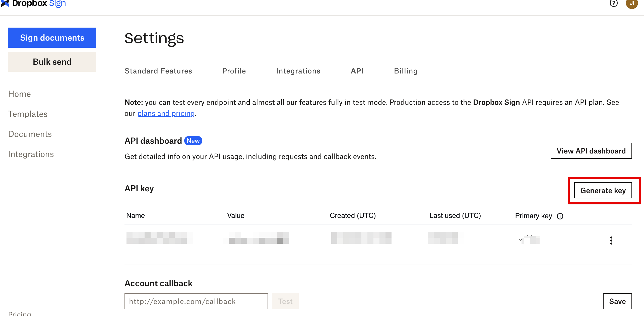Image resolution: width=644 pixels, height=316 pixels.
Task: Save the account callback
Action: pyautogui.click(x=617, y=301)
